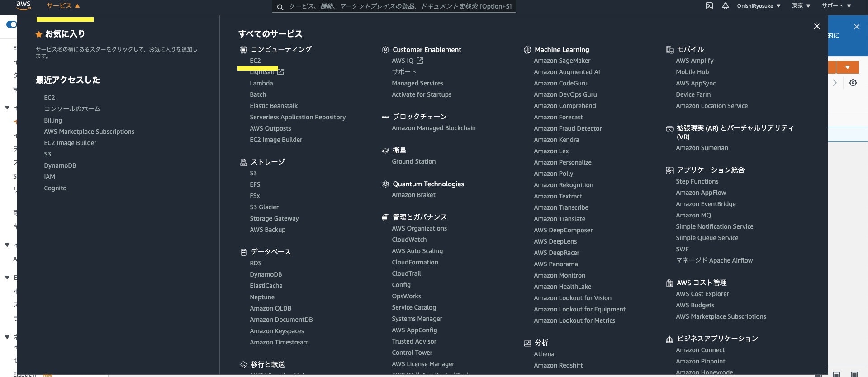Open Simple Queue Service
Image resolution: width=868 pixels, height=377 pixels.
click(x=707, y=238)
